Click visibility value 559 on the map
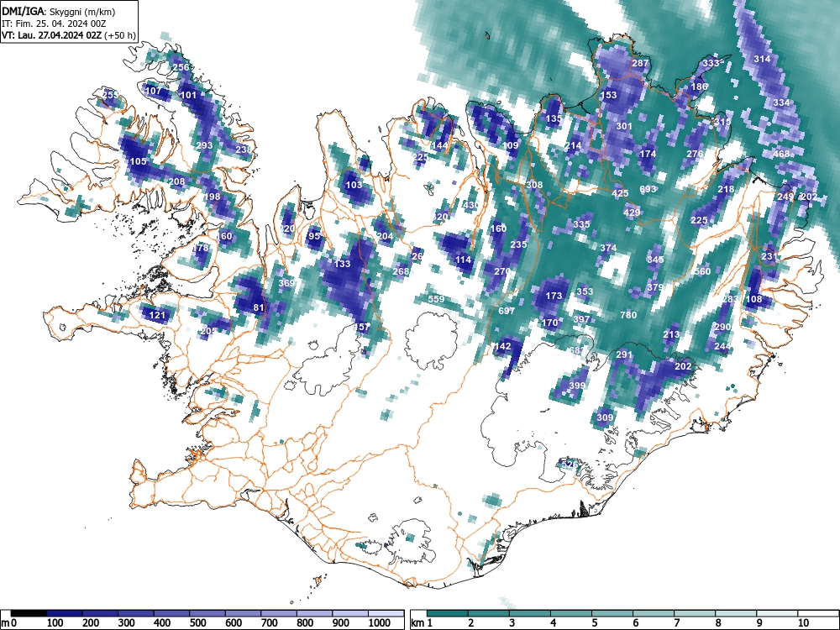 click(x=436, y=299)
